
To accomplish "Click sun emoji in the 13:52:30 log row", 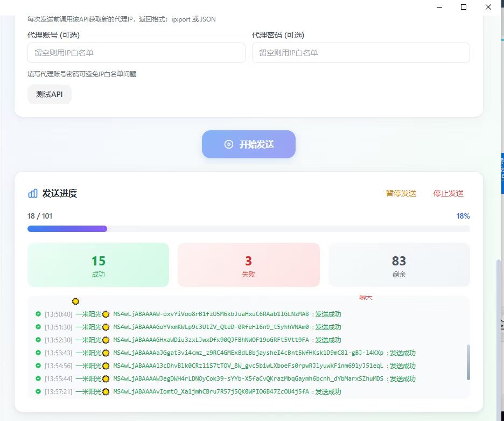I will click(x=106, y=340).
